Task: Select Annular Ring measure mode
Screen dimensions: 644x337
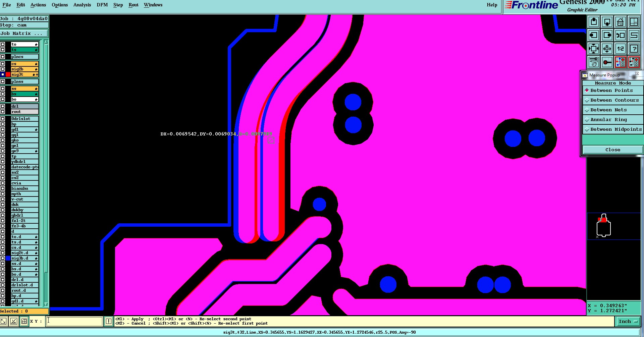Action: pos(612,120)
